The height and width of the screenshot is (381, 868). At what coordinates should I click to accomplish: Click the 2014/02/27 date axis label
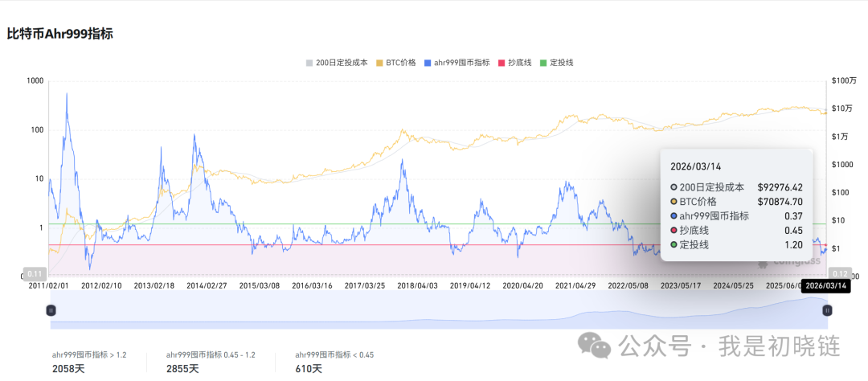pyautogui.click(x=207, y=286)
